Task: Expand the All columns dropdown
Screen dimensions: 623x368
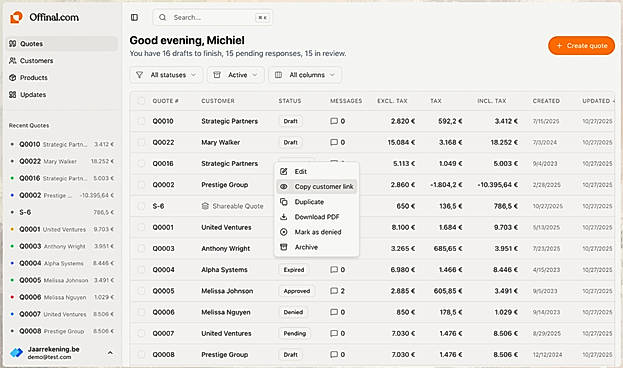Action: click(305, 75)
